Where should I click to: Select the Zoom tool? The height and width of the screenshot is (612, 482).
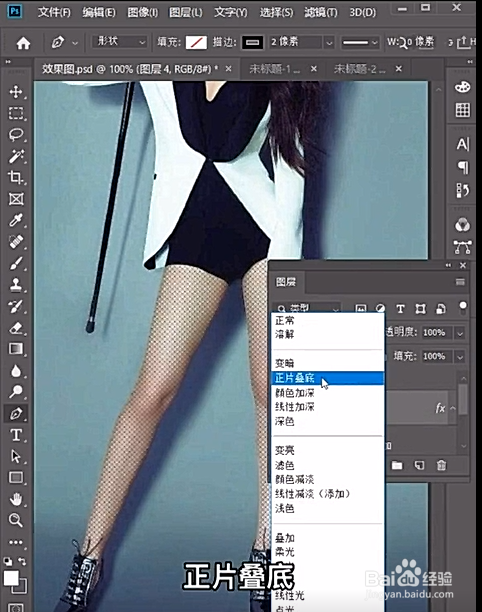(x=16, y=520)
